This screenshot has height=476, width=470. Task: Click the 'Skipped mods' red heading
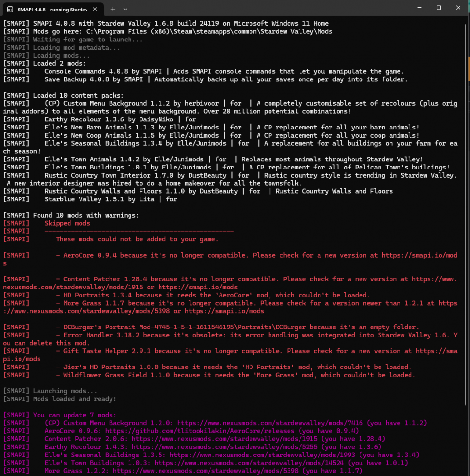tap(67, 223)
